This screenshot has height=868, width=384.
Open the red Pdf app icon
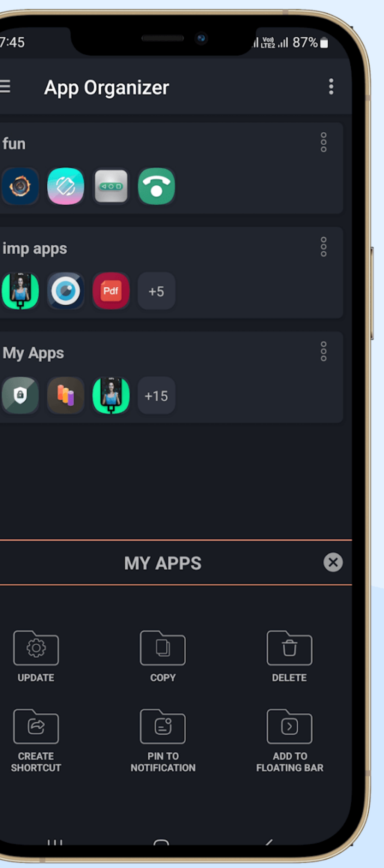[111, 291]
